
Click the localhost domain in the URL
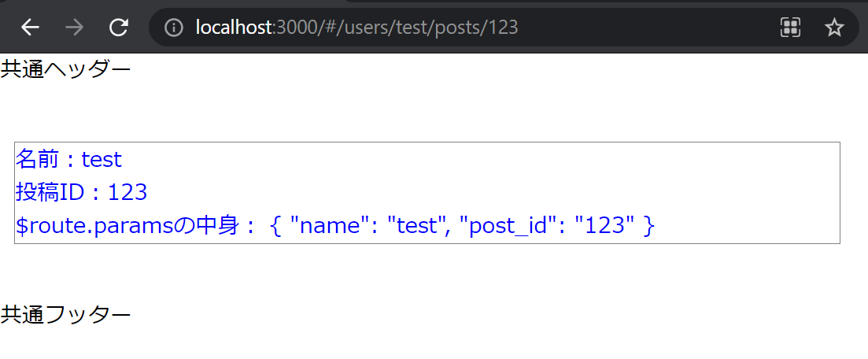233,28
